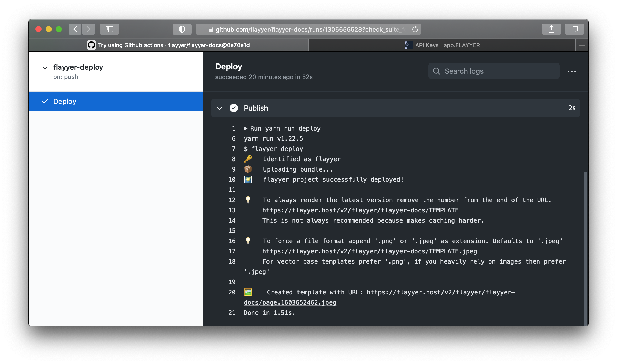Reload the page with the refresh icon

[x=415, y=29]
